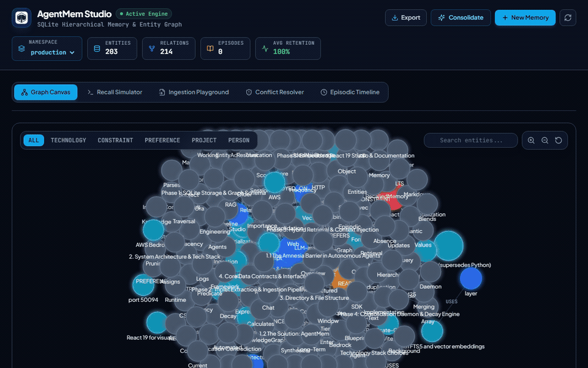Click the Daemon node label

pyautogui.click(x=431, y=286)
